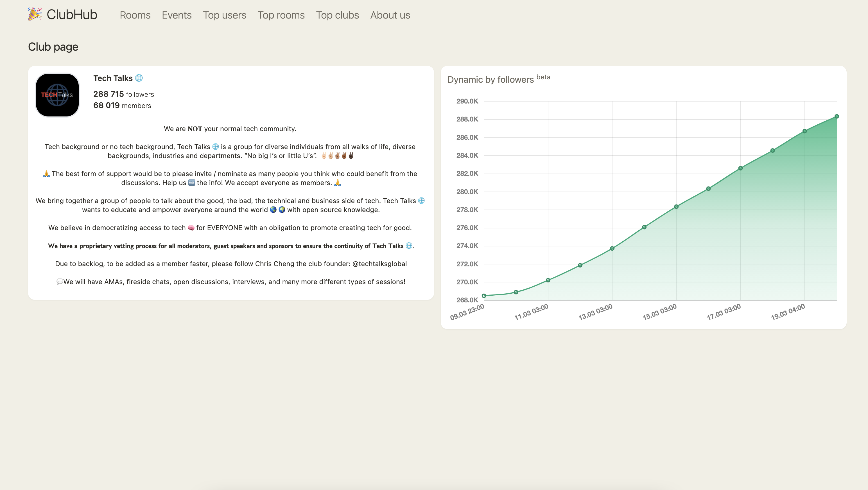Click the FREE emoji icon in the description
868x490 pixels.
point(191,183)
